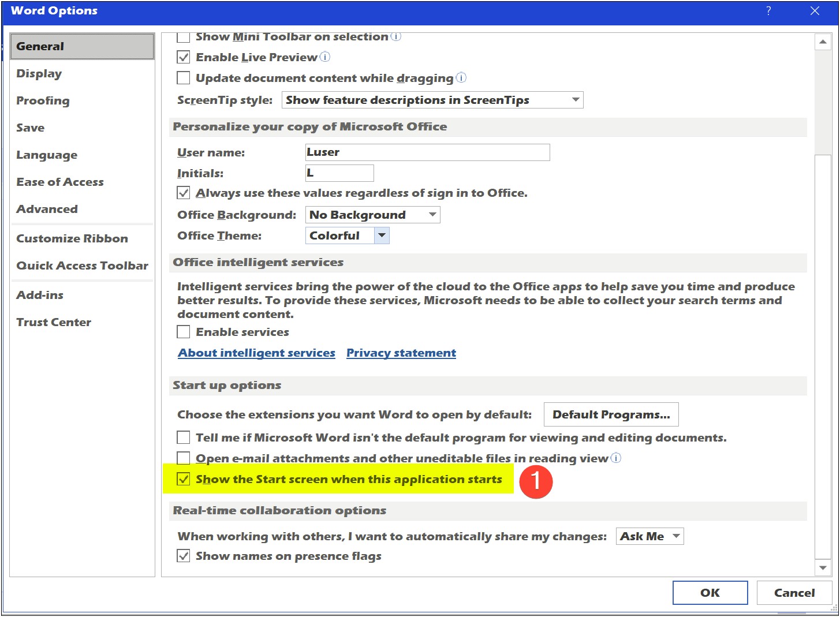Check Enable services checkbox
The image size is (840, 617).
pyautogui.click(x=184, y=332)
